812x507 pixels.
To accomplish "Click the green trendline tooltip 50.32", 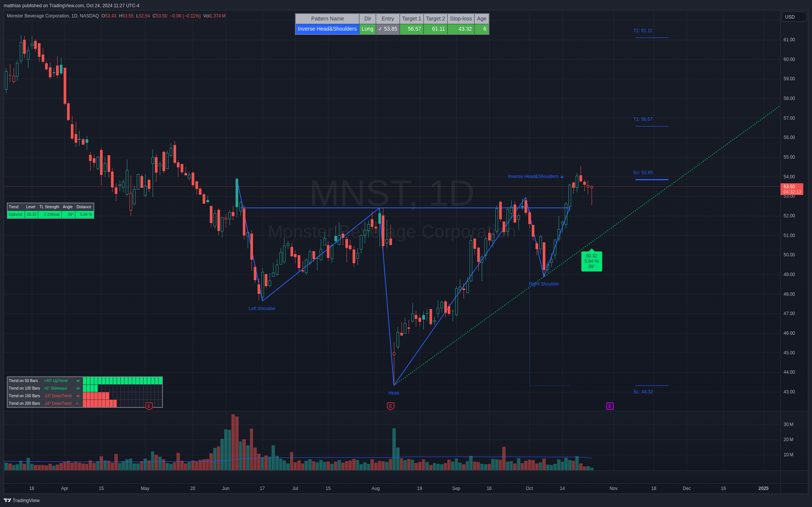I will [x=592, y=261].
